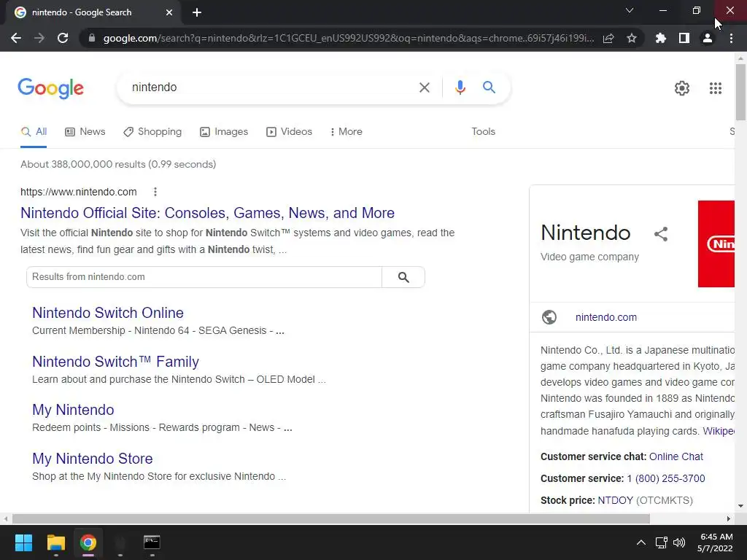View site information via the lock icon

tap(92, 38)
